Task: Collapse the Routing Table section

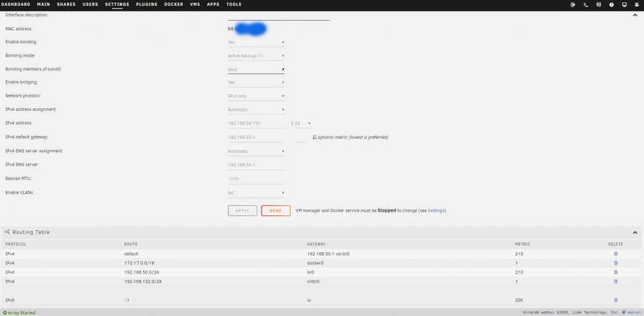Action: (x=635, y=232)
